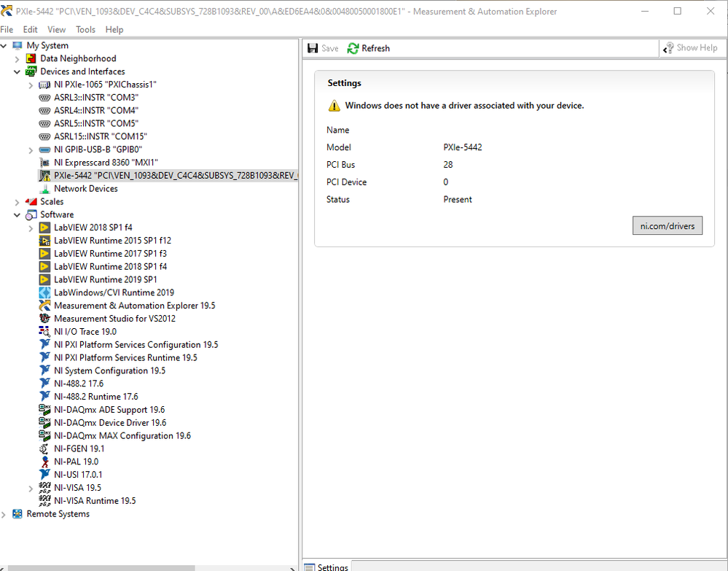Collapse the Devices and Interfaces node
The width and height of the screenshot is (728, 571).
(17, 71)
